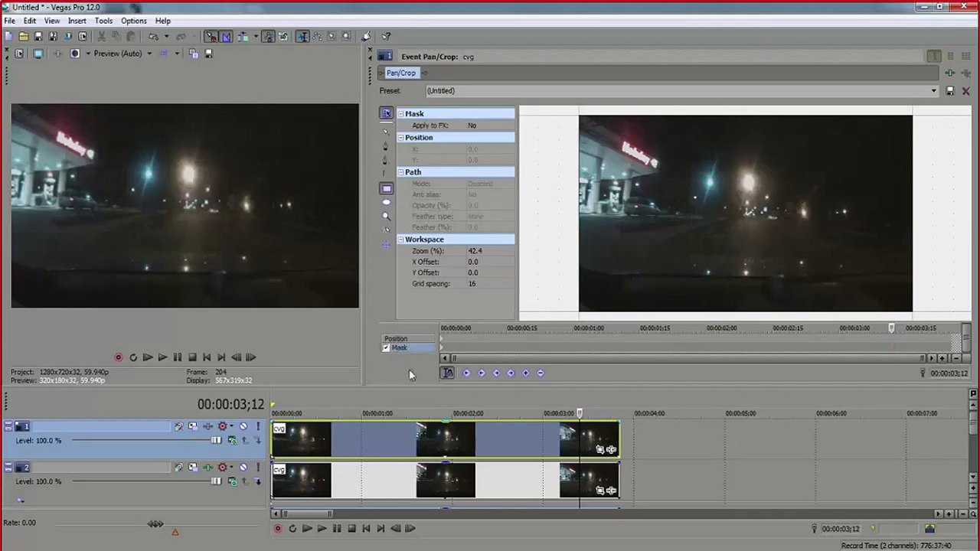Image resolution: width=980 pixels, height=551 pixels.
Task: Click the Zoom (%) value field
Action: pyautogui.click(x=490, y=251)
